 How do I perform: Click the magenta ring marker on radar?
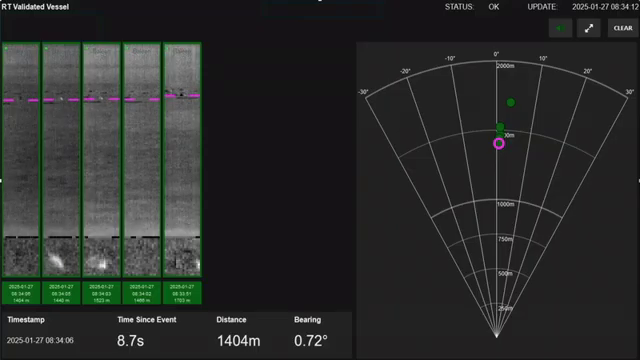click(499, 143)
